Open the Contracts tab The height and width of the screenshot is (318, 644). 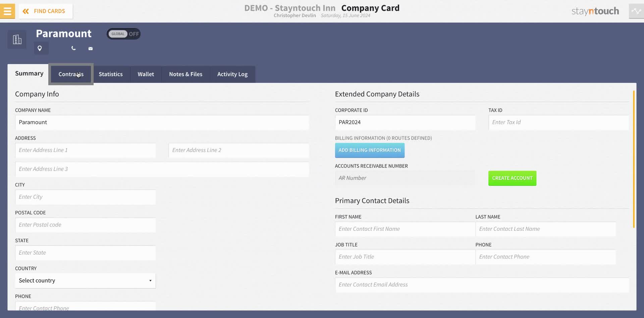tap(71, 74)
